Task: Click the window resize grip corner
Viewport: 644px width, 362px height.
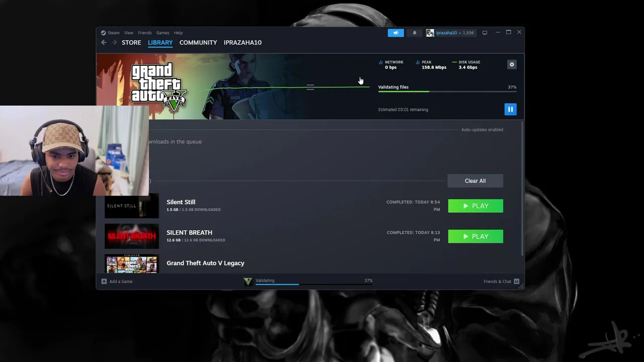Action: pos(522,287)
